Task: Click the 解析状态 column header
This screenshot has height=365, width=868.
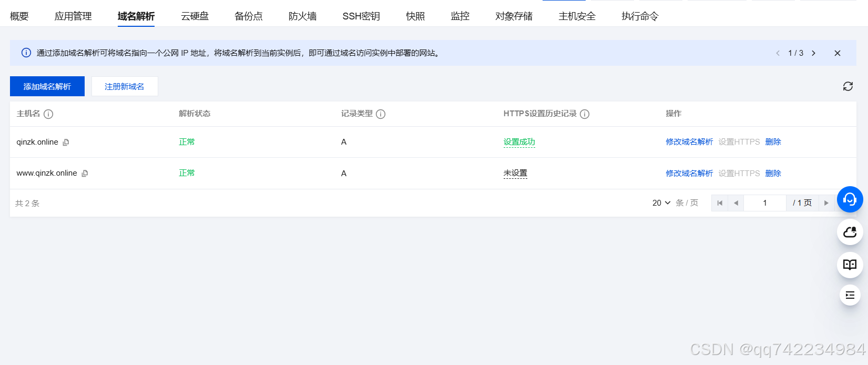Action: (x=195, y=114)
